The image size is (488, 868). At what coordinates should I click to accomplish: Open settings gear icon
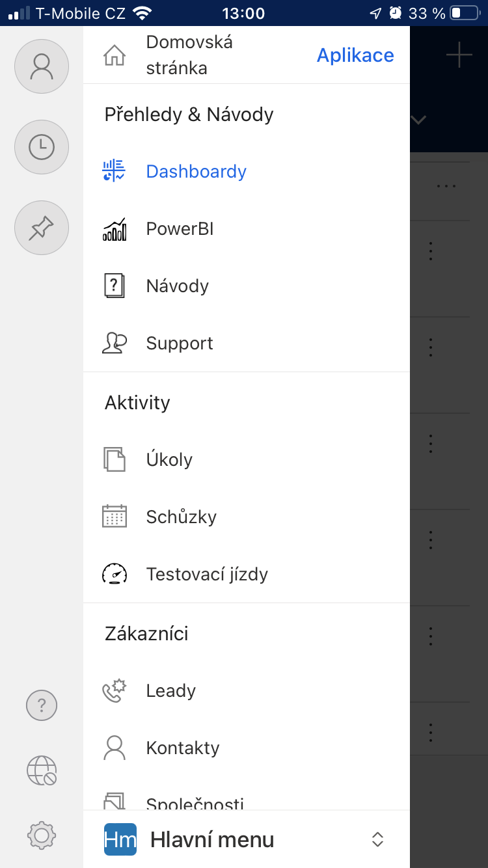[x=42, y=835]
